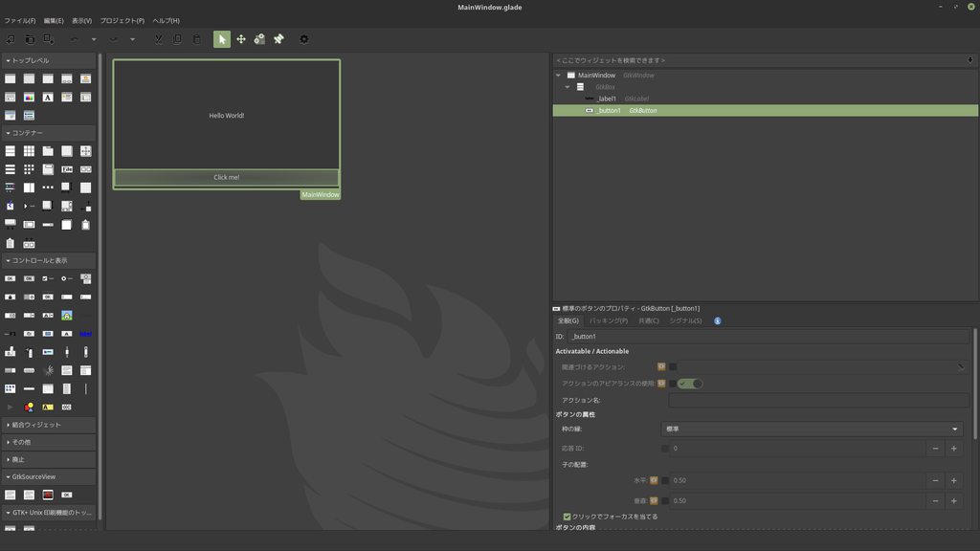This screenshot has height=551, width=980.
Task: Click the orange binding icon for 垂直
Action: click(x=654, y=501)
